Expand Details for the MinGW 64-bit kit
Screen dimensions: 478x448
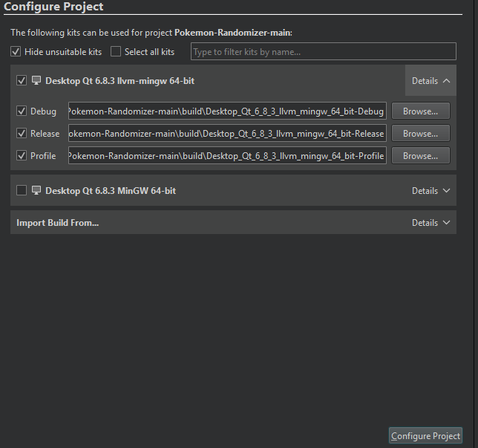point(430,190)
